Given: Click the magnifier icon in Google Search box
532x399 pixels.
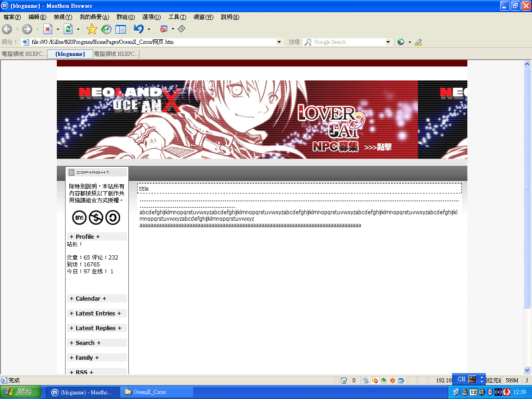Looking at the screenshot, I should pos(308,42).
